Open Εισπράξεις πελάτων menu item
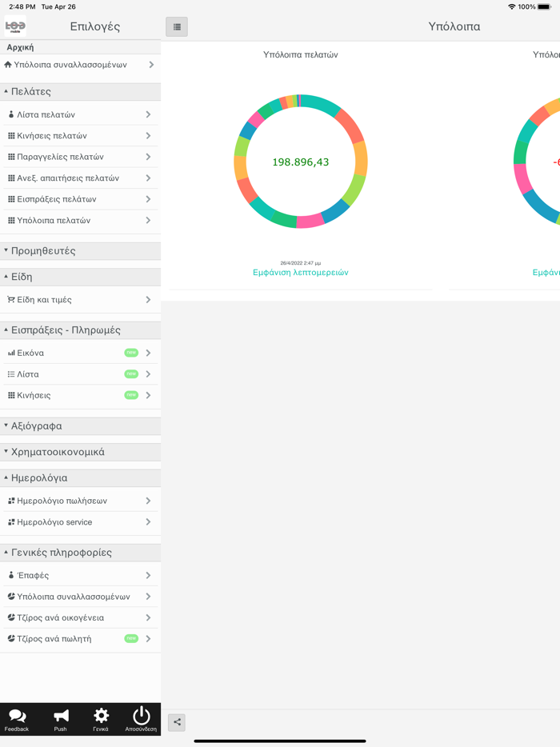 click(x=80, y=199)
